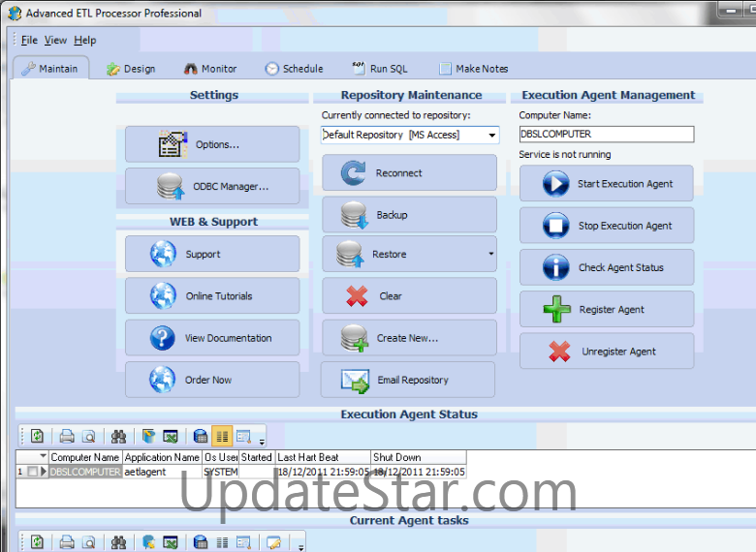The image size is (756, 552).
Task: Click binoculars find icon in Agent Status toolbar
Action: point(118,437)
